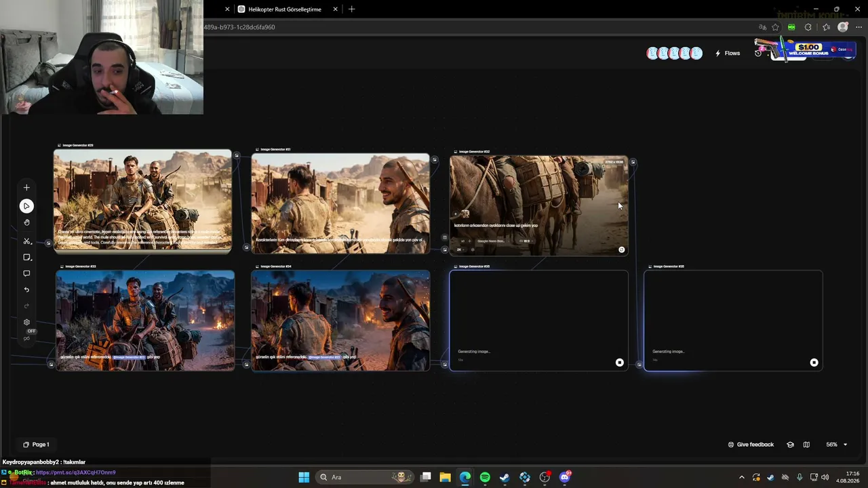868x488 pixels.
Task: Open the 2K resolution dropdown
Action: point(460,249)
